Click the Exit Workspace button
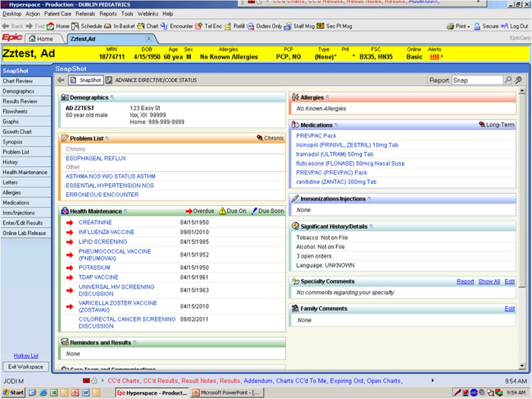The height and width of the screenshot is (399, 532). pos(25,367)
